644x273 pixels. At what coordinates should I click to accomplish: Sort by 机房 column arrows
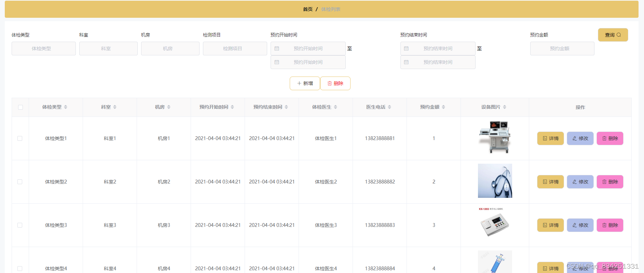pyautogui.click(x=169, y=107)
